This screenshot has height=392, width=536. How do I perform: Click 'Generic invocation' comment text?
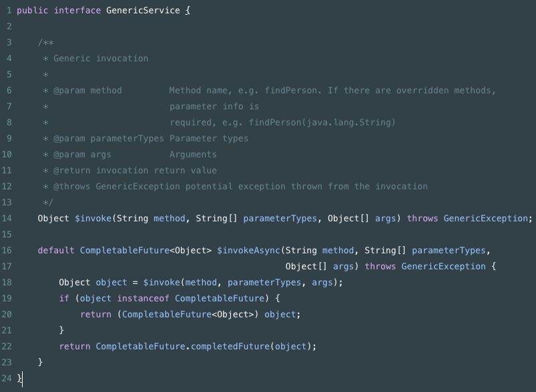point(101,59)
